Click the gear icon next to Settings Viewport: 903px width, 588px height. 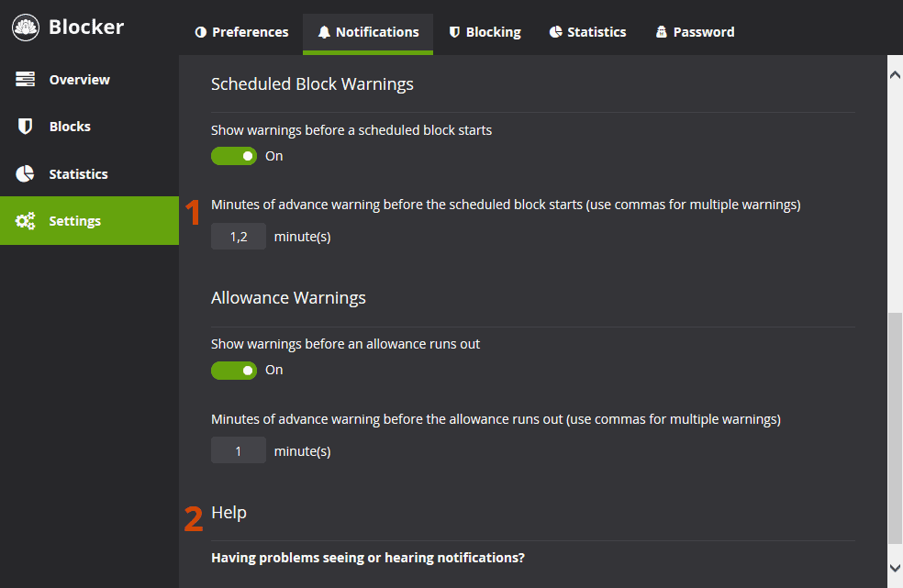(25, 220)
